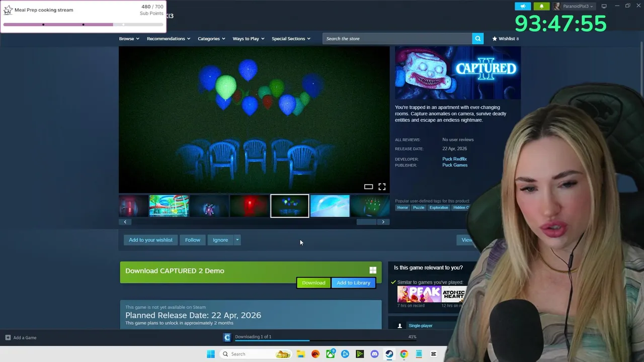Open the EA app from taskbar
This screenshot has height=362, width=644.
[x=315, y=354]
